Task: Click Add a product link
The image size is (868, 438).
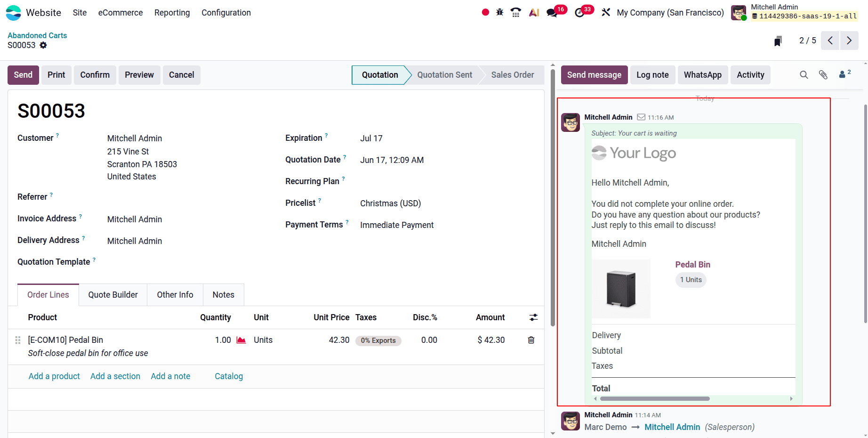Action: click(x=54, y=376)
